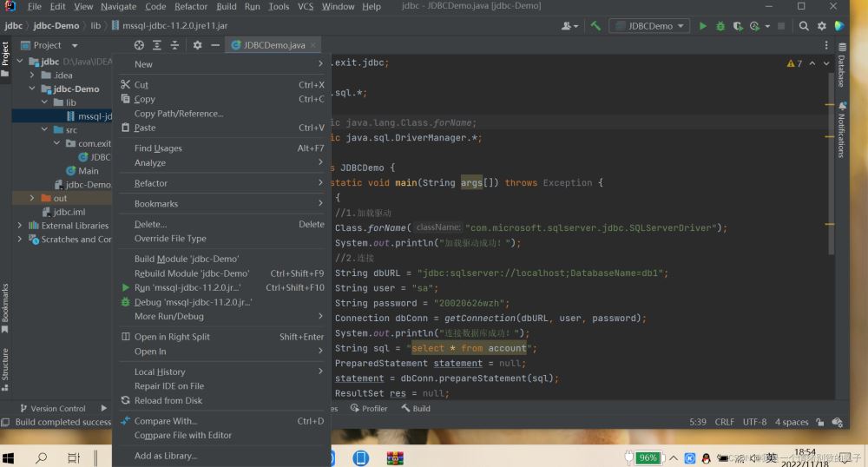
Task: Open the JDBCDemo run configuration dropdown
Action: pos(648,26)
